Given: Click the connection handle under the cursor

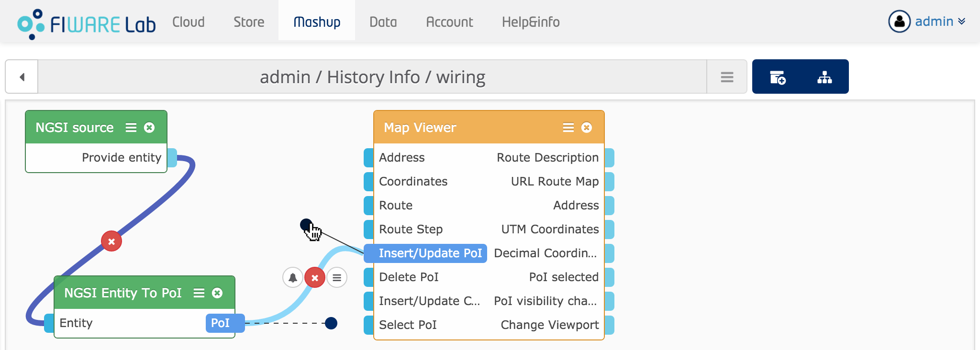Looking at the screenshot, I should 306,225.
